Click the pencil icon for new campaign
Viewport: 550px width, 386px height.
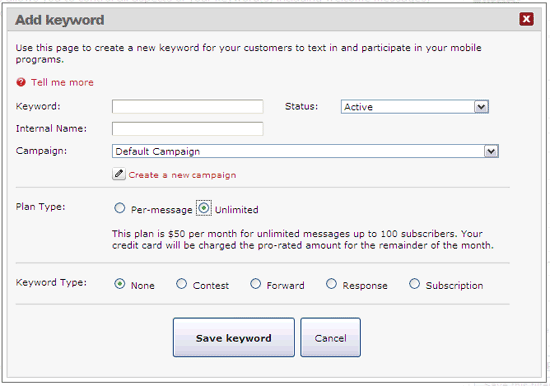pyautogui.click(x=119, y=174)
